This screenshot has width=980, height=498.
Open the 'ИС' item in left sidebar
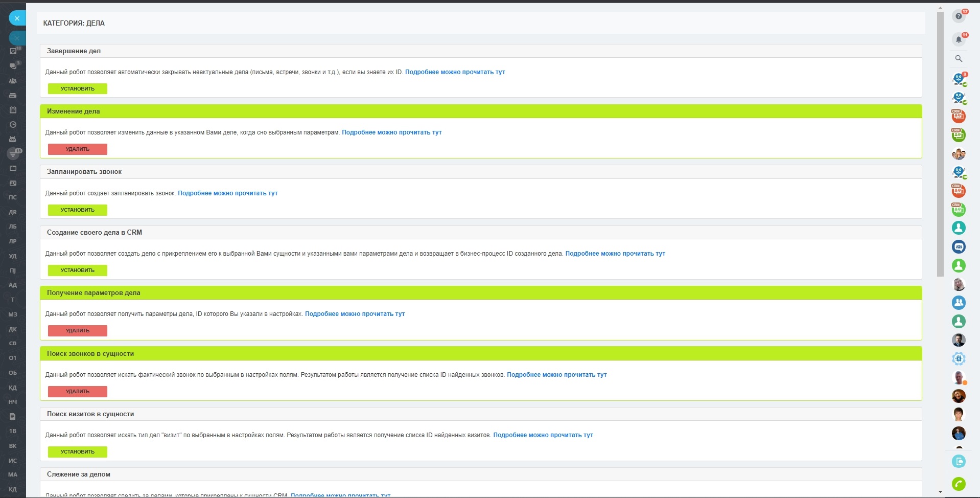point(13,461)
